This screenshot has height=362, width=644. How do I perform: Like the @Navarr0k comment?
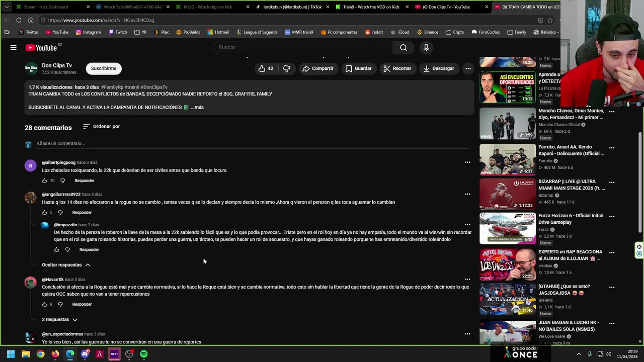tap(44, 304)
